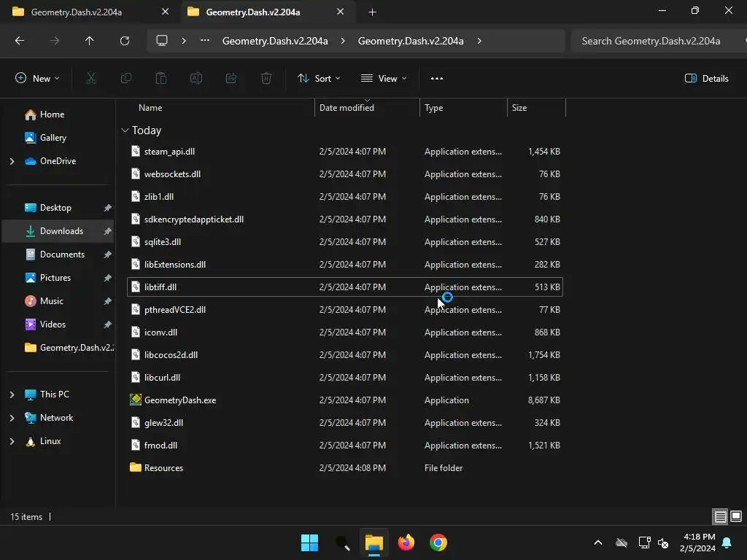The height and width of the screenshot is (560, 747).
Task: Sort by the Type column header
Action: click(433, 108)
